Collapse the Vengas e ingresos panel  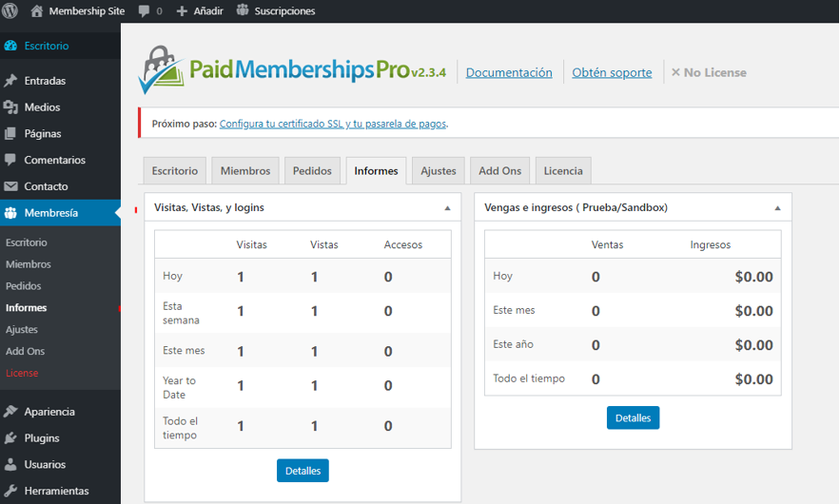coord(777,208)
